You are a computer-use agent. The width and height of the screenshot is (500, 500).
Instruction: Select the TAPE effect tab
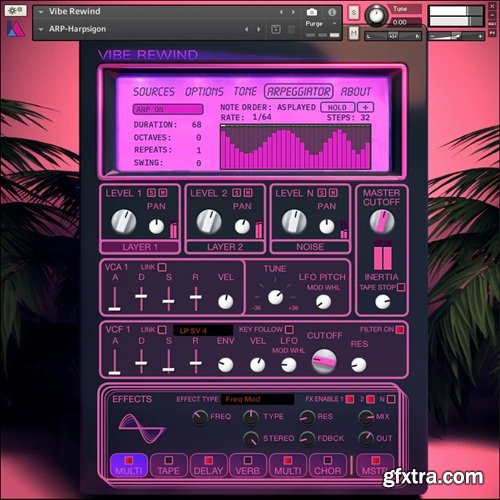click(169, 465)
